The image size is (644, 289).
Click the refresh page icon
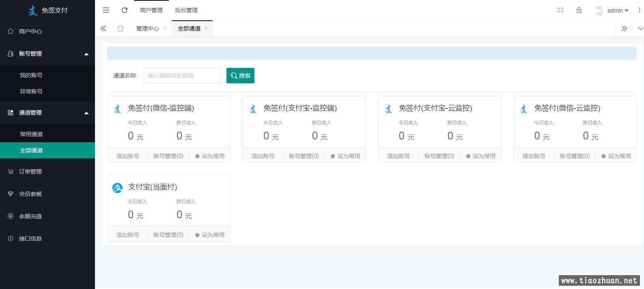(125, 10)
